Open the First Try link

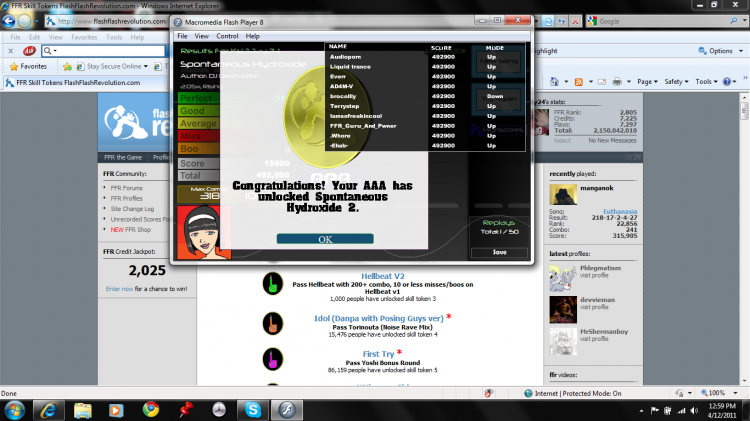click(378, 354)
